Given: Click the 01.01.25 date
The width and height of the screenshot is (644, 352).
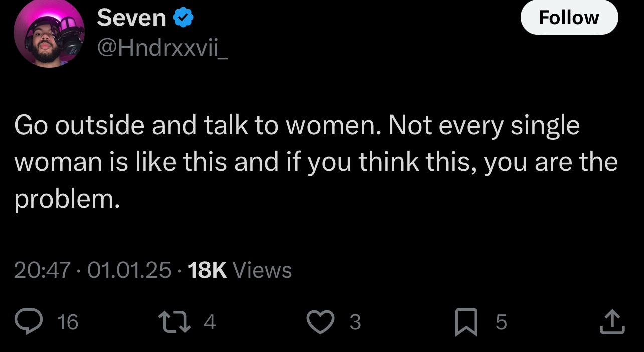Looking at the screenshot, I should pos(129,270).
